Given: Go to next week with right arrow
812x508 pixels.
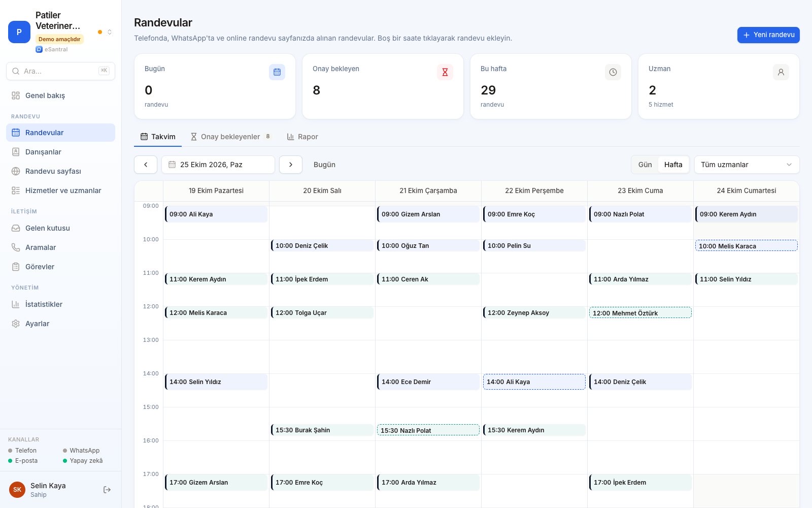Looking at the screenshot, I should [x=291, y=165].
